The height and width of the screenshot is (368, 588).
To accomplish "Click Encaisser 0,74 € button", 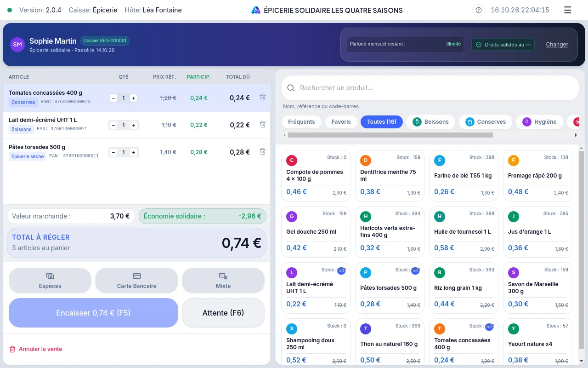I will (93, 313).
